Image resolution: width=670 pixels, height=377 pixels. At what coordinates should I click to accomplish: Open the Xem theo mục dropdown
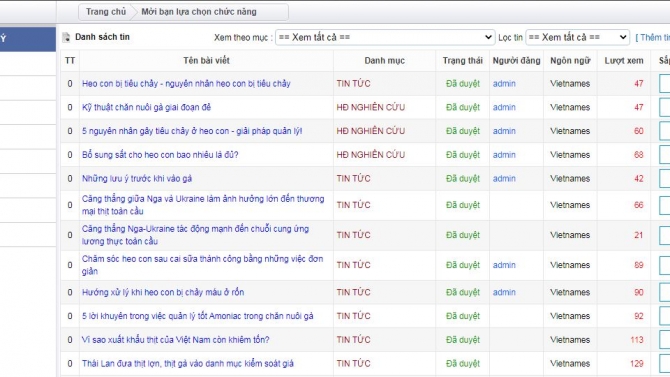point(385,37)
